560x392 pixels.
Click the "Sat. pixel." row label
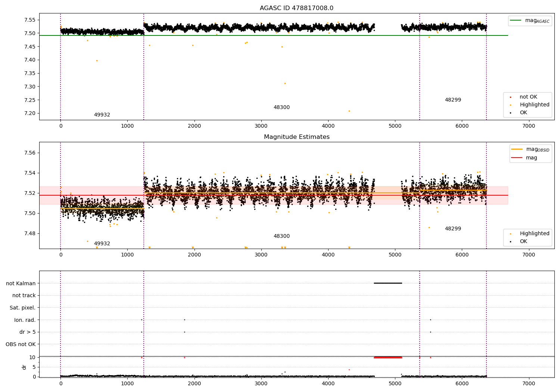coord(23,308)
